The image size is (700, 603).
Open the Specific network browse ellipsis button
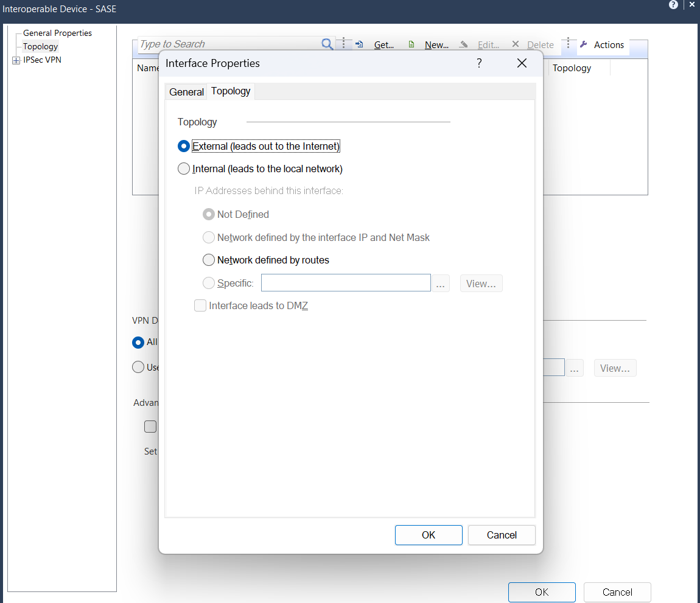pyautogui.click(x=440, y=284)
